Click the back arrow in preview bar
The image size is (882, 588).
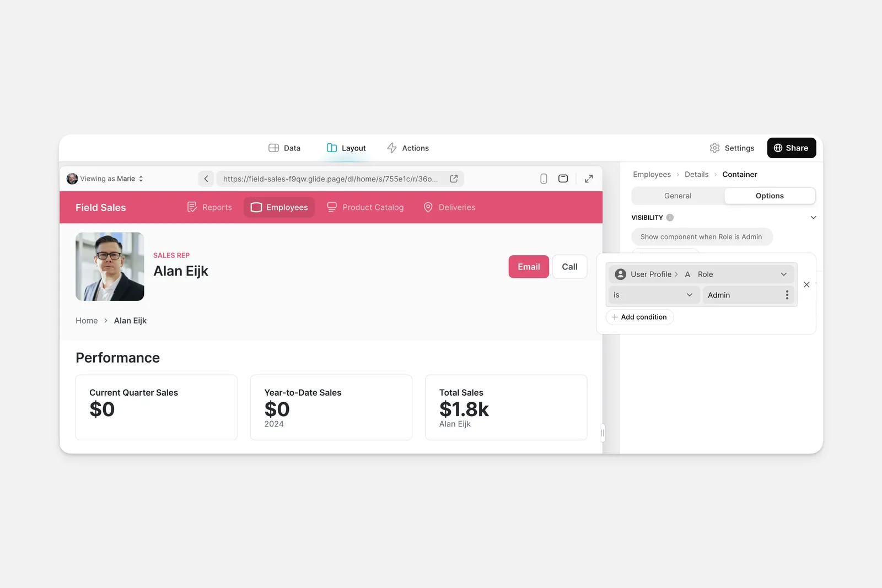[x=206, y=179]
